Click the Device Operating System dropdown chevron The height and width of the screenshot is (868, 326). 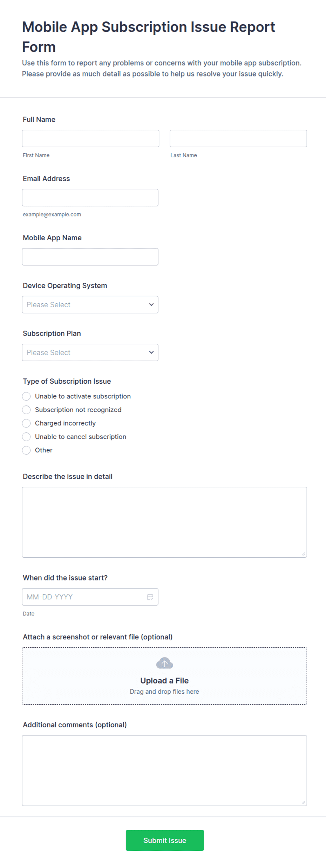(151, 304)
